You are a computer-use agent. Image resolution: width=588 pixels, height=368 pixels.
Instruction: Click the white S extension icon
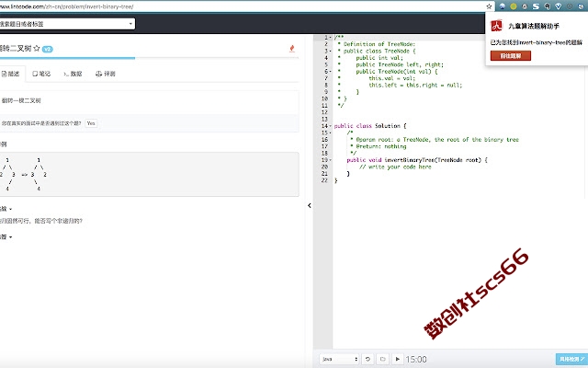coord(536,6)
